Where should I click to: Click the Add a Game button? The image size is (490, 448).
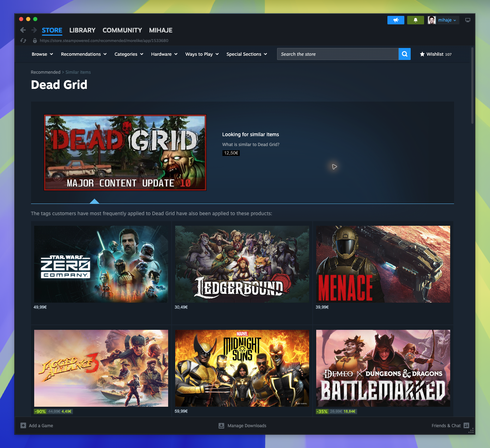click(37, 425)
